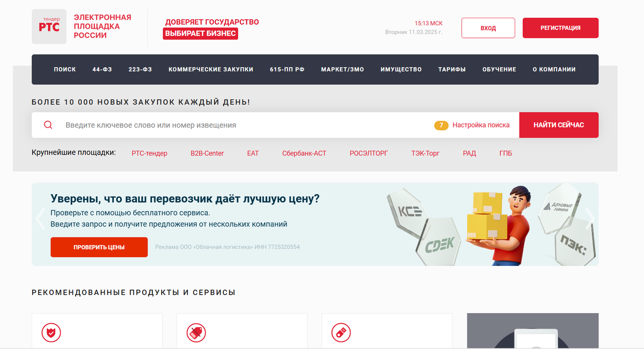
Task: Click the ВХОД login button
Action: click(x=488, y=28)
